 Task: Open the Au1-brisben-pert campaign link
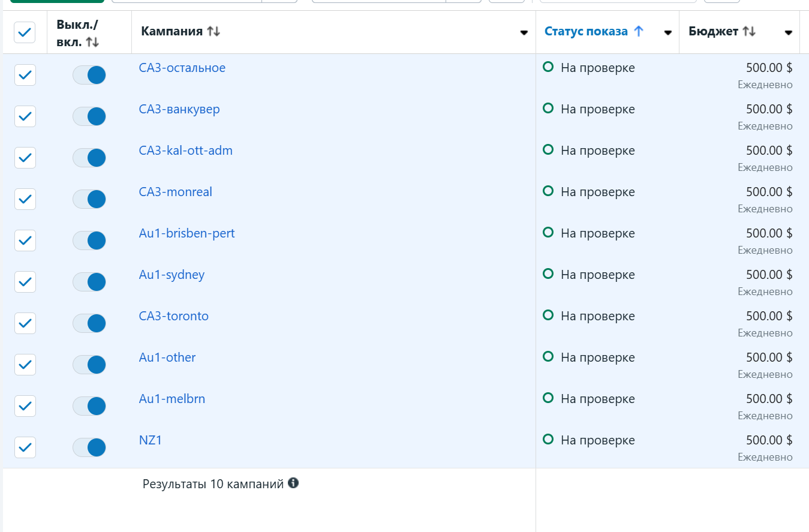(187, 233)
